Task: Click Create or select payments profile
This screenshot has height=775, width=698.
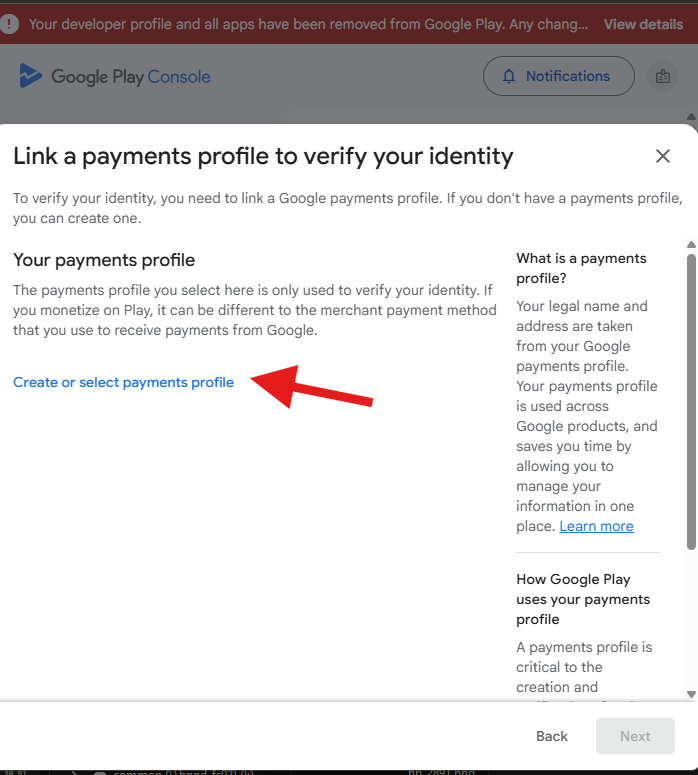Action: (123, 382)
